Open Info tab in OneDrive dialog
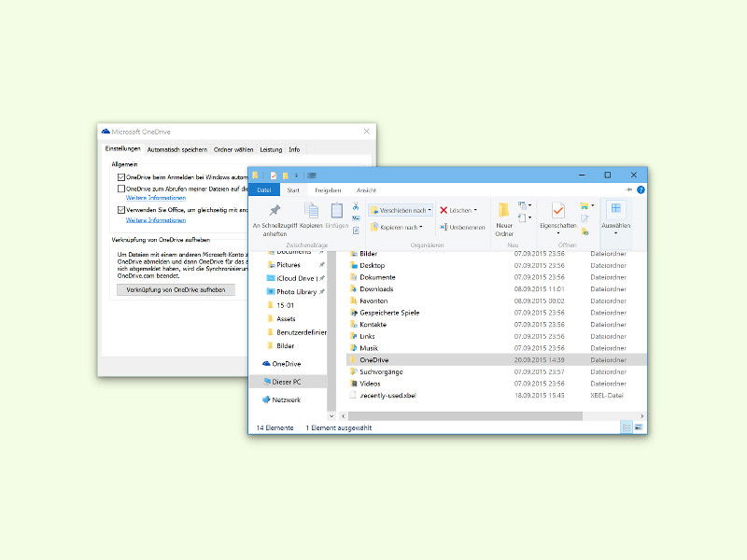Viewport: 747px width, 560px height. (x=294, y=149)
